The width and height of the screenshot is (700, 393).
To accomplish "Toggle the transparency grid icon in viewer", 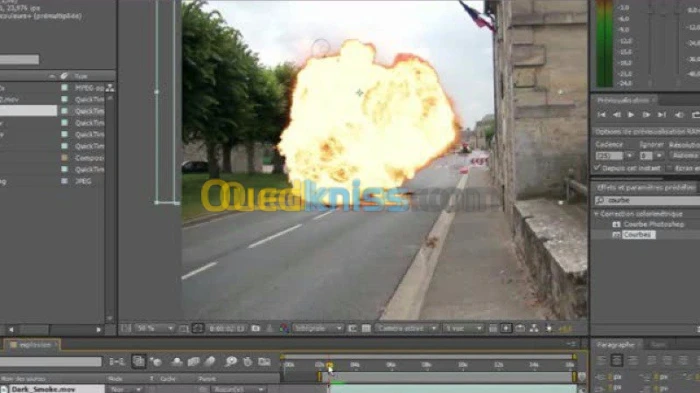I will pos(366,328).
